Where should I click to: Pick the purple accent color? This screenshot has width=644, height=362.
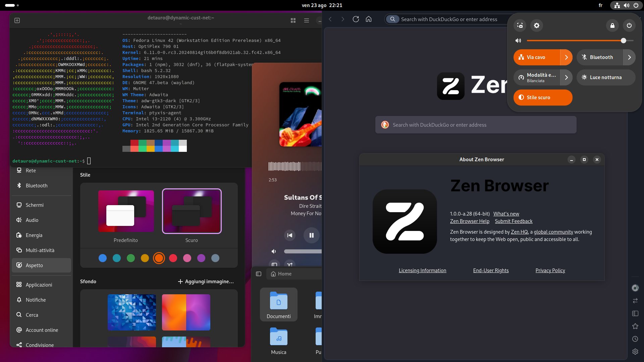pyautogui.click(x=201, y=258)
